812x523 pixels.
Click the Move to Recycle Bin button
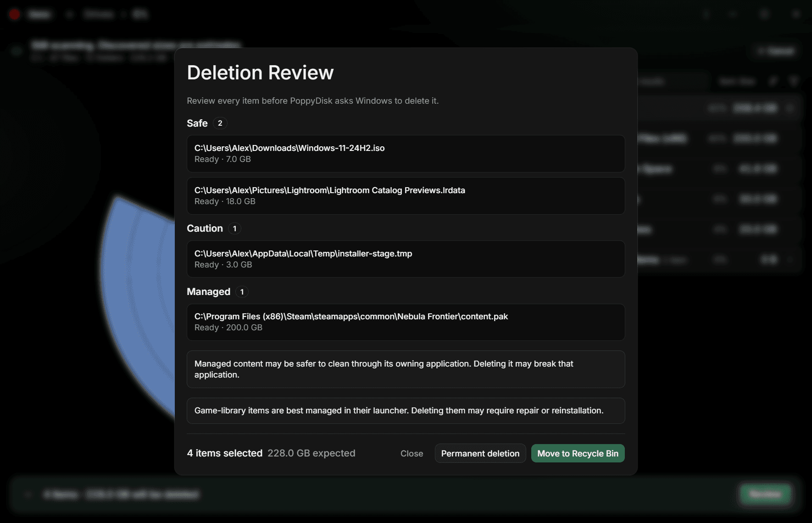pyautogui.click(x=578, y=453)
